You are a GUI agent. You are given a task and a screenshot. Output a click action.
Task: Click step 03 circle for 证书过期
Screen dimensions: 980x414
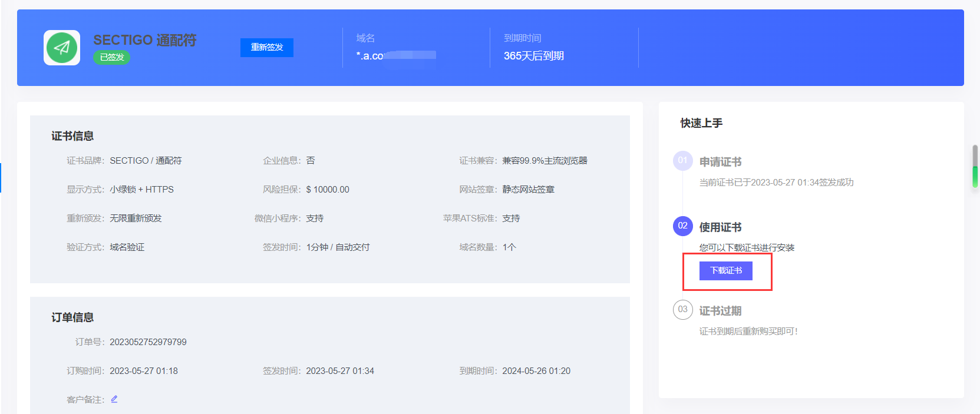(683, 309)
